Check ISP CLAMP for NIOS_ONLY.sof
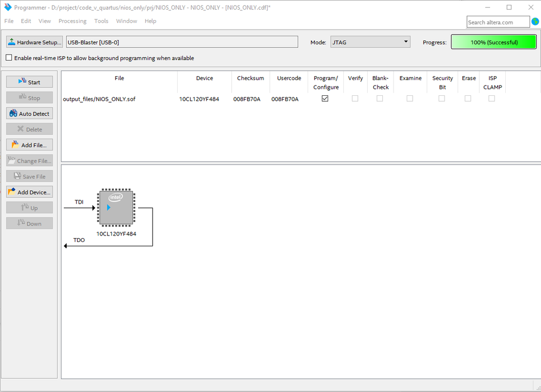Image resolution: width=541 pixels, height=392 pixels. tap(492, 99)
